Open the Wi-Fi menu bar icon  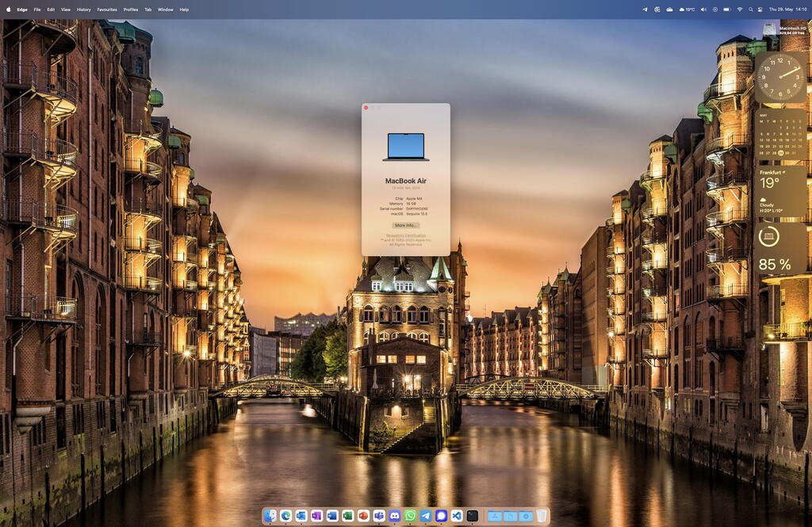[740, 10]
